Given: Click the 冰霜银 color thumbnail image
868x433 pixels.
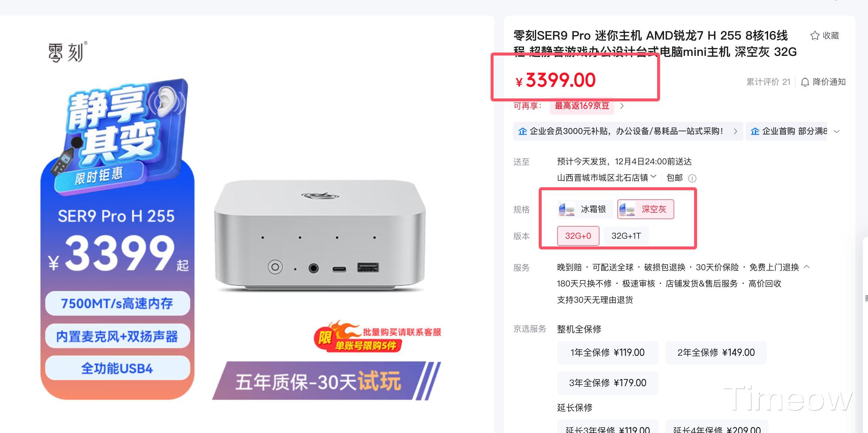Looking at the screenshot, I should [x=566, y=209].
